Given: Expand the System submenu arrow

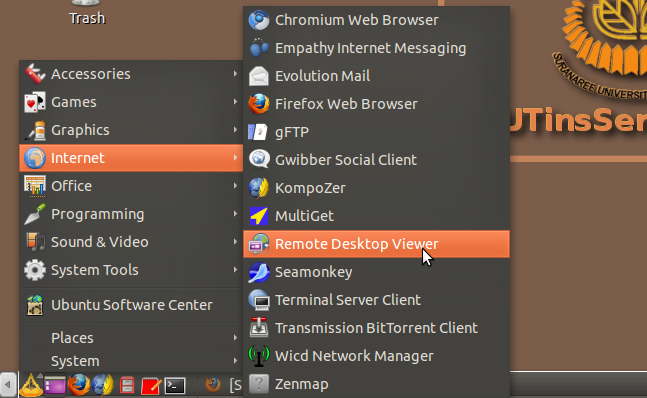Looking at the screenshot, I should pos(235,360).
